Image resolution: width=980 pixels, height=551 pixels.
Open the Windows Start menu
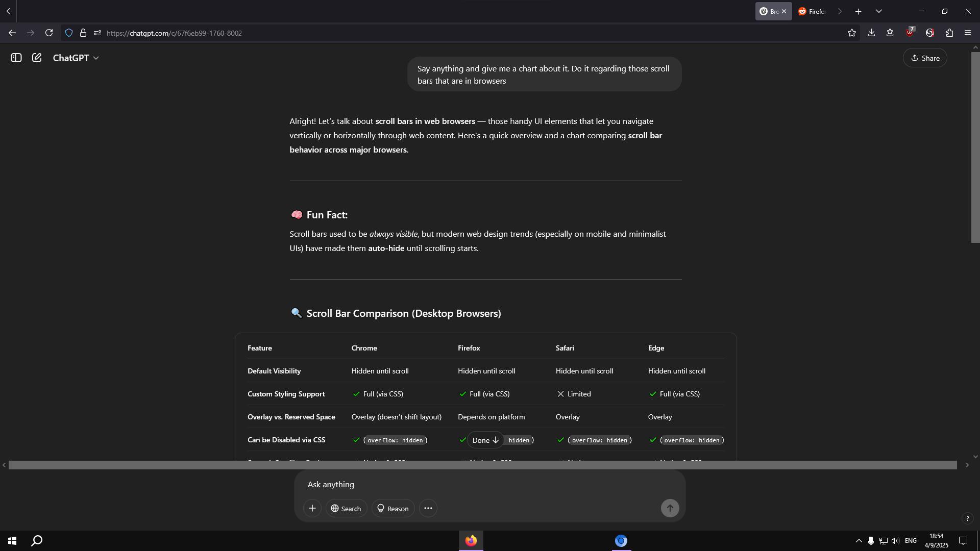click(12, 541)
